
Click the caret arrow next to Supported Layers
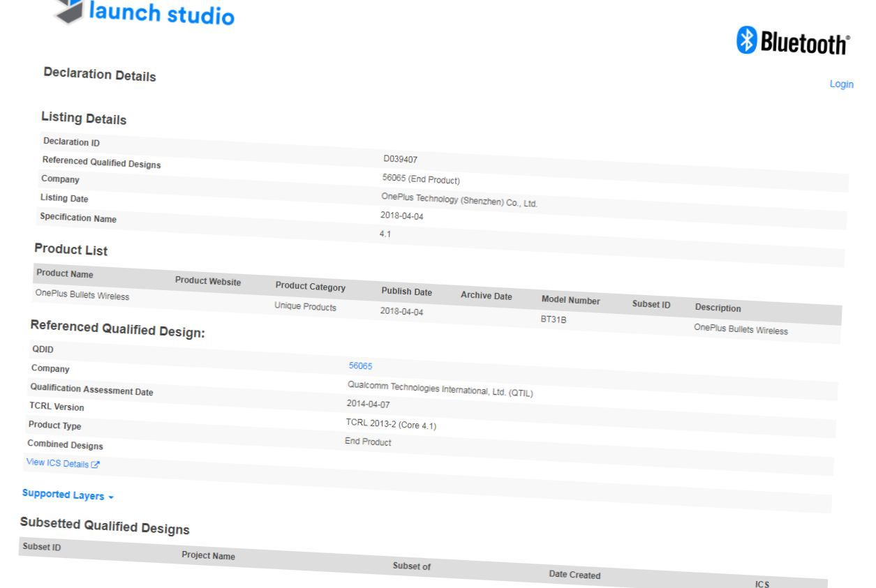111,497
